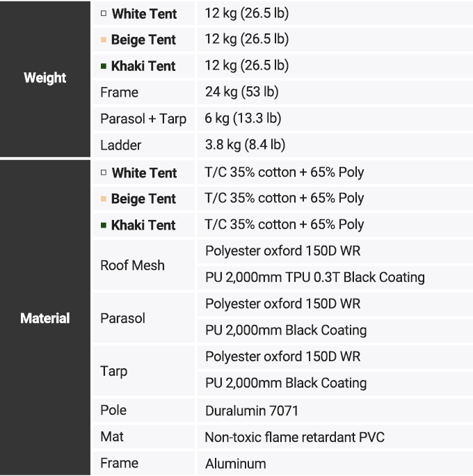The width and height of the screenshot is (473, 476).
Task: Click the Duralumin 7071 value
Action: click(x=252, y=411)
